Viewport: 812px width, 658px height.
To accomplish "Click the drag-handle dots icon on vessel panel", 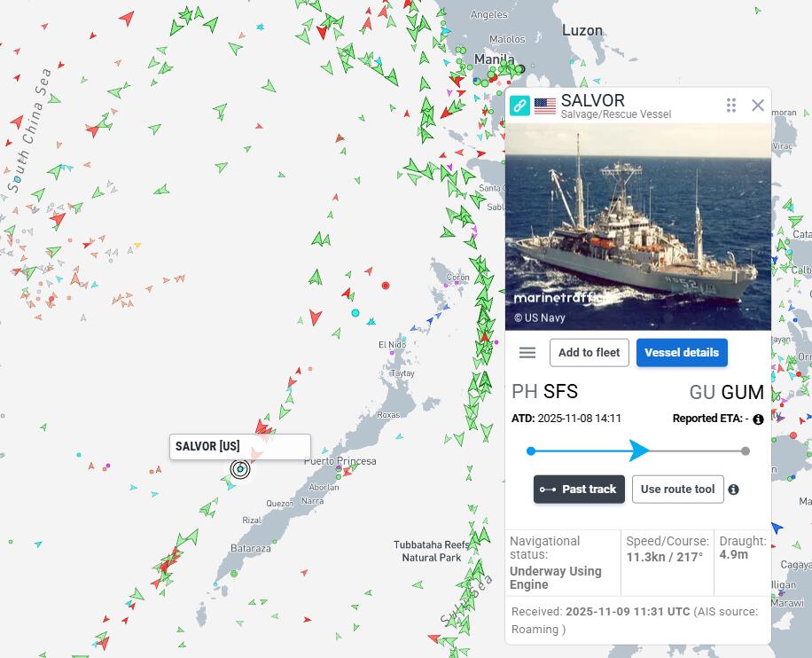I will click(731, 106).
